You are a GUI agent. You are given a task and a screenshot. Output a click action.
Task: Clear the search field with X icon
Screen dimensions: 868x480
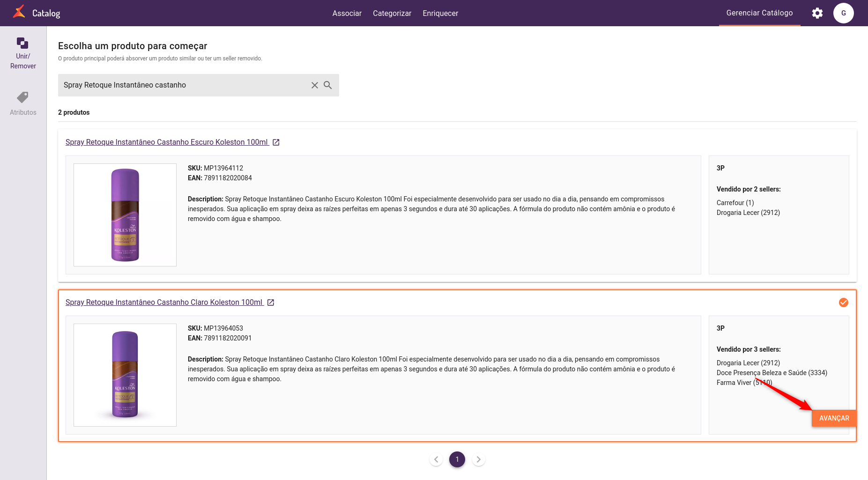(315, 85)
